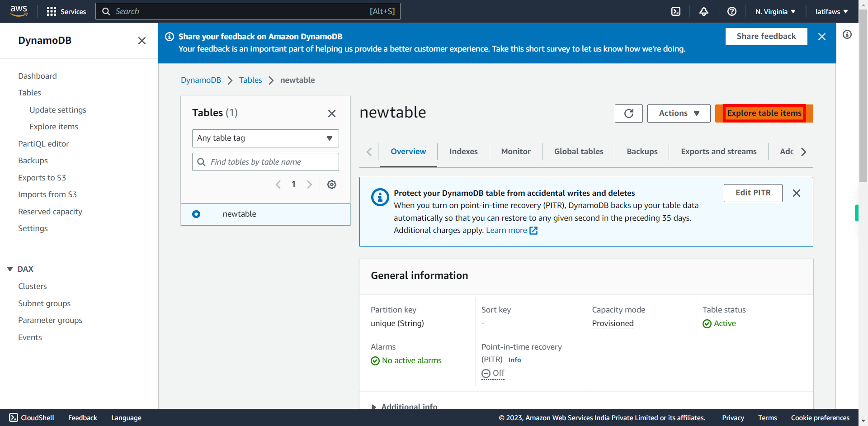
Task: Open Settings in the sidebar
Action: point(33,228)
